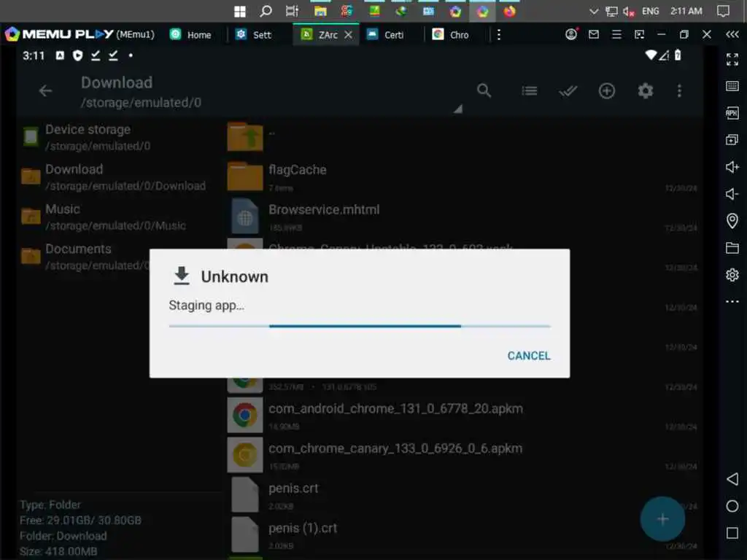Select com_android_chrome_131_0_6778_20.apkm file

tap(462, 415)
